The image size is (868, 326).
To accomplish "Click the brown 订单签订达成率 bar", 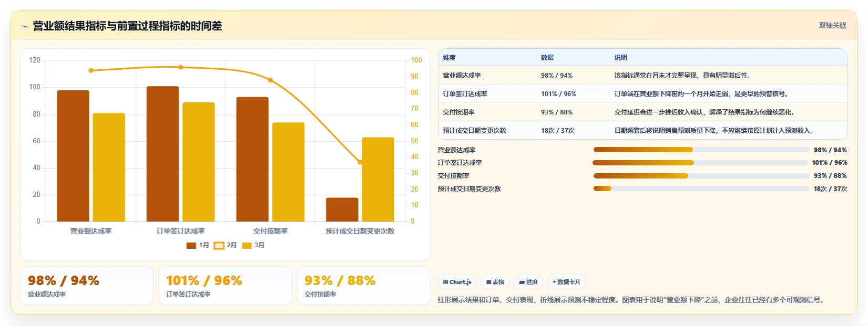I will [162, 154].
